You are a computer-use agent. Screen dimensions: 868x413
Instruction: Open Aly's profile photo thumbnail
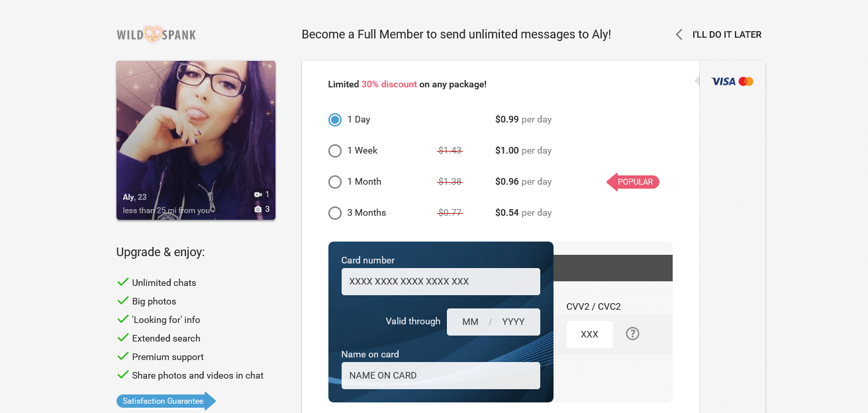[x=196, y=140]
